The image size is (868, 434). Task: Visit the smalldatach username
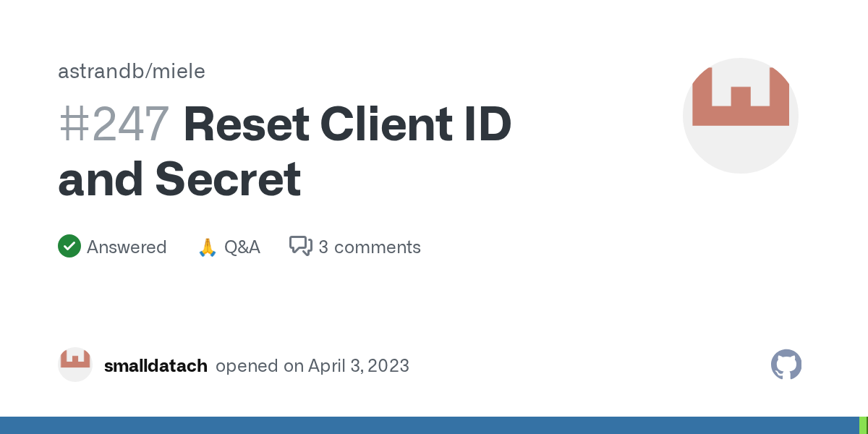156,366
